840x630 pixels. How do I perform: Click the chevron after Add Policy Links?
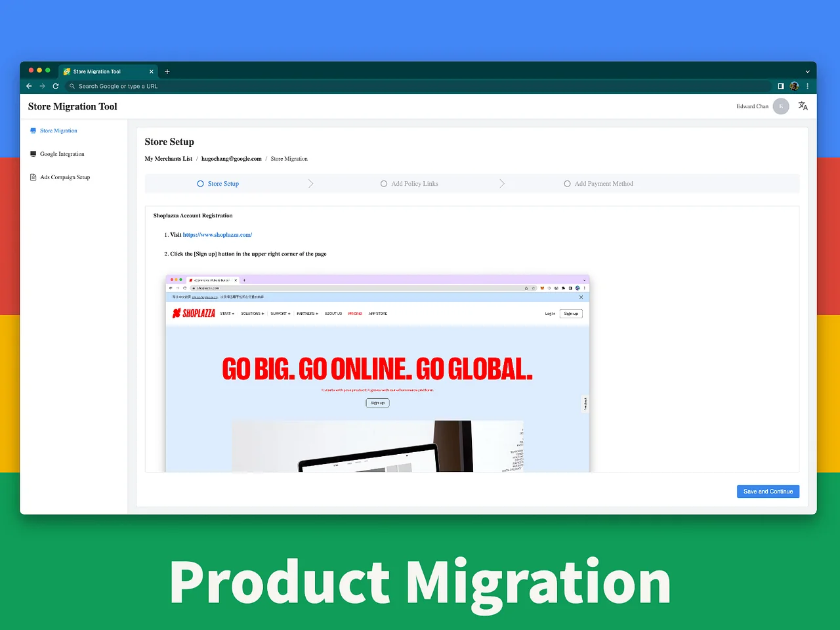pyautogui.click(x=501, y=184)
